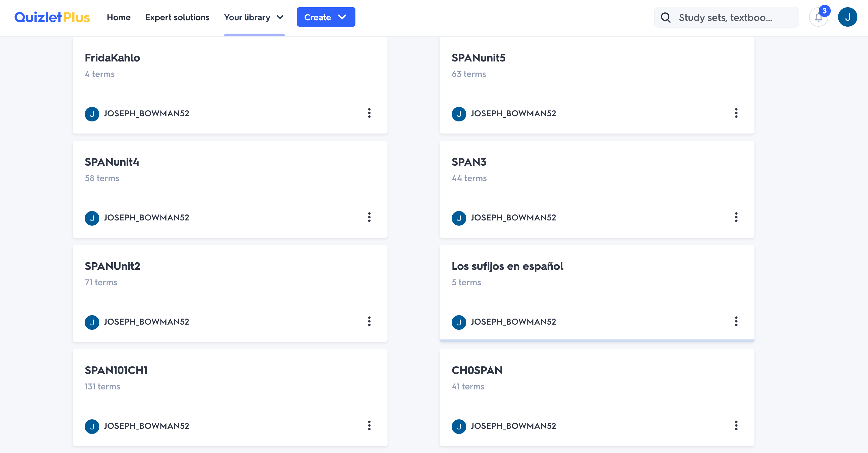Open SPAN101CH1 set's three-dot menu
The image size is (868, 453).
pyautogui.click(x=369, y=425)
